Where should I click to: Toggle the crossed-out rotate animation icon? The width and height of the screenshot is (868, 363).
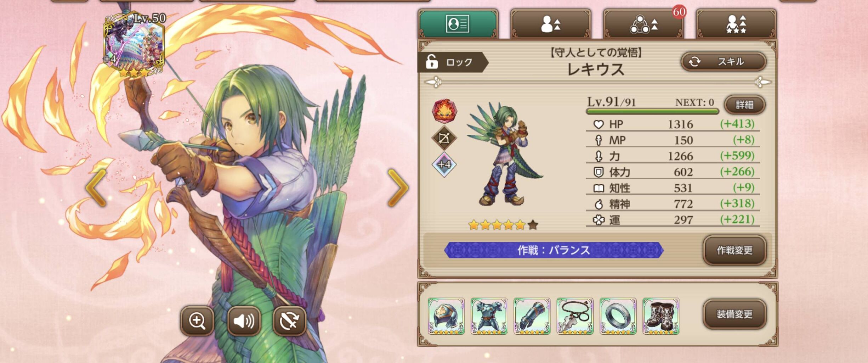pyautogui.click(x=290, y=320)
